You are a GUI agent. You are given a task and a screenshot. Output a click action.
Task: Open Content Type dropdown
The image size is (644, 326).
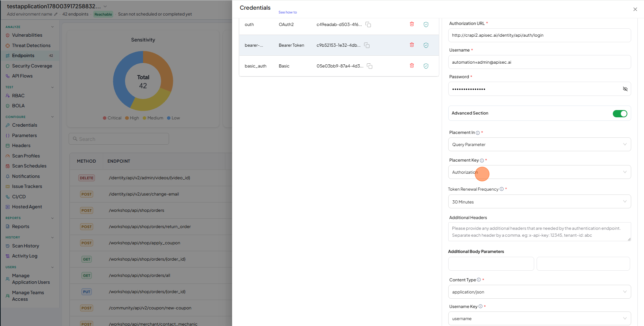pyautogui.click(x=539, y=292)
